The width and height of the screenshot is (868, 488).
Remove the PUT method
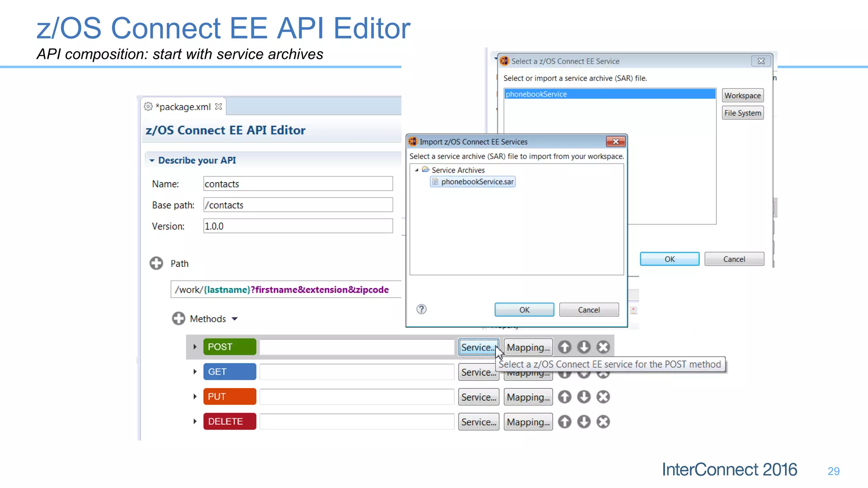pos(603,397)
